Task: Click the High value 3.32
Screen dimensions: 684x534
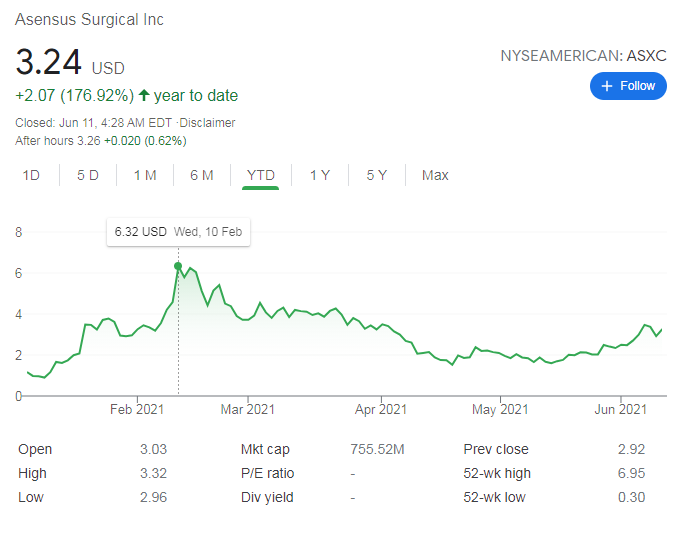Action: pyautogui.click(x=154, y=473)
